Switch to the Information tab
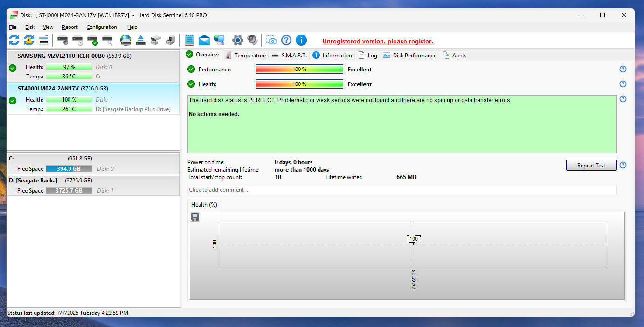Image resolution: width=644 pixels, height=327 pixels. click(x=332, y=55)
